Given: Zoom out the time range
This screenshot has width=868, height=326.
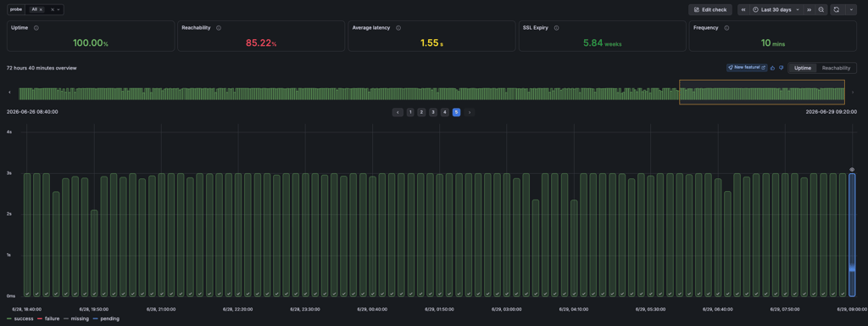Looking at the screenshot, I should click(821, 9).
